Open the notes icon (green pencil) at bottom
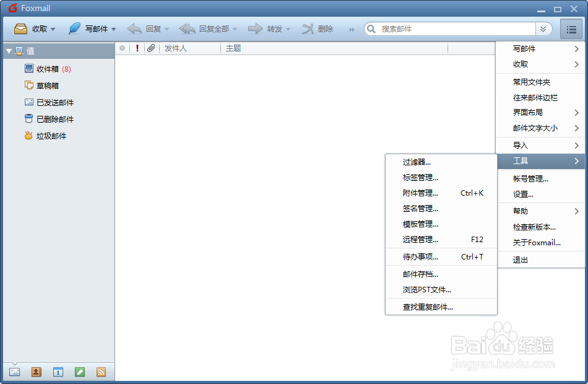 pyautogui.click(x=80, y=372)
